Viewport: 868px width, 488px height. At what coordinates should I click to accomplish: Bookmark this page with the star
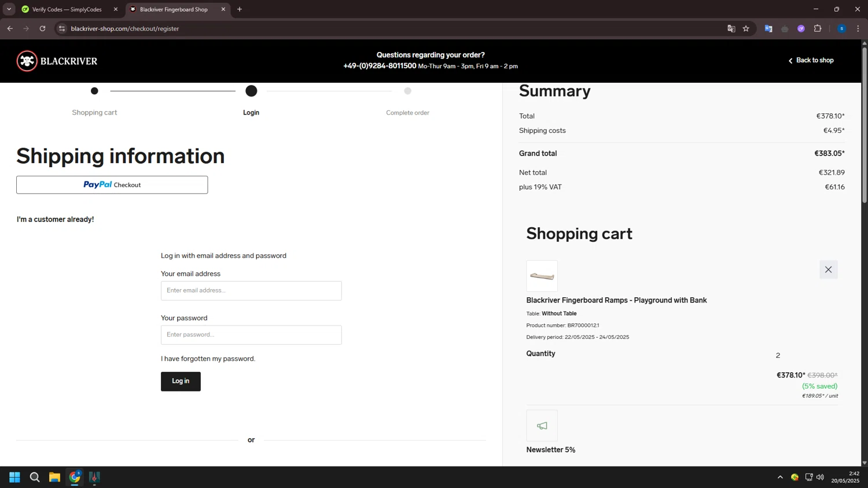pyautogui.click(x=746, y=28)
